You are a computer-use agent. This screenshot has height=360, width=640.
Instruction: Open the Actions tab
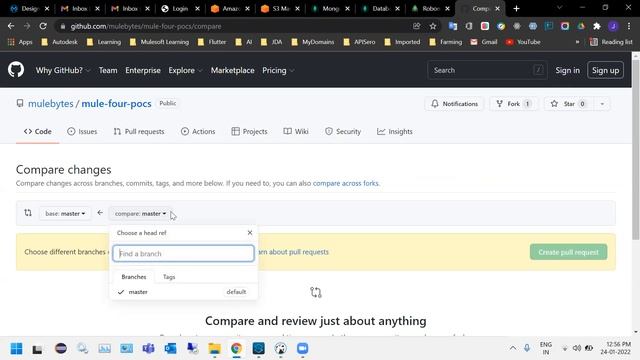(x=198, y=131)
